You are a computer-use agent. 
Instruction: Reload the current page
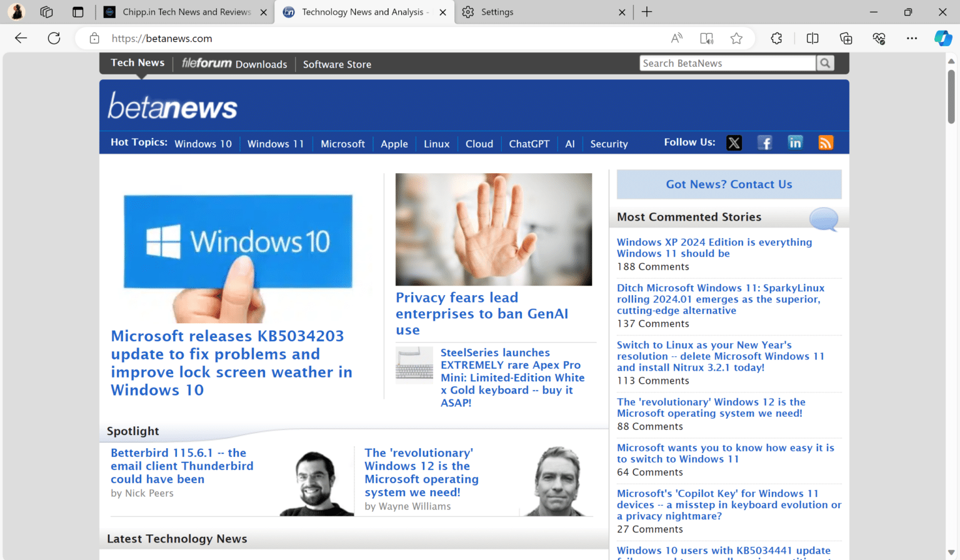point(54,38)
